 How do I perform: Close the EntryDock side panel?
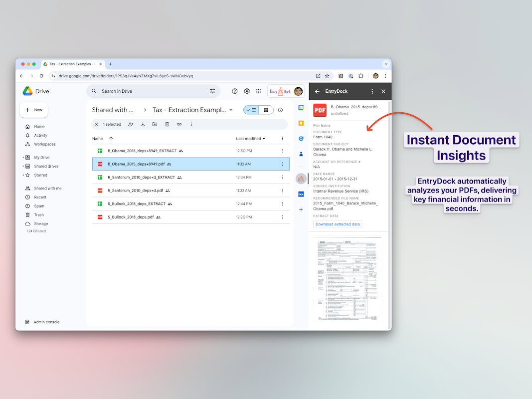click(x=383, y=91)
